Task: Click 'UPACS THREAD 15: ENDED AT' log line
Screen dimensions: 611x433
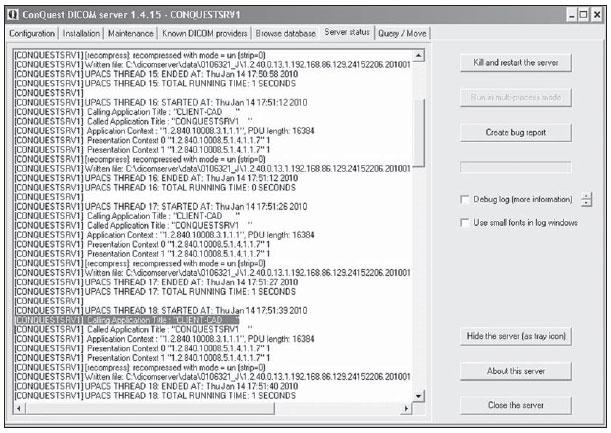Action: [156, 74]
